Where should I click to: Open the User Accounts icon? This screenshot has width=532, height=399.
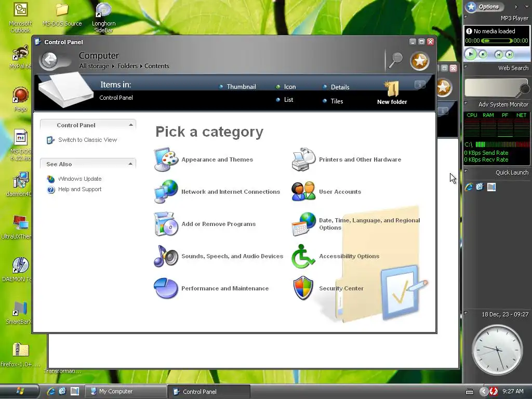[303, 192]
